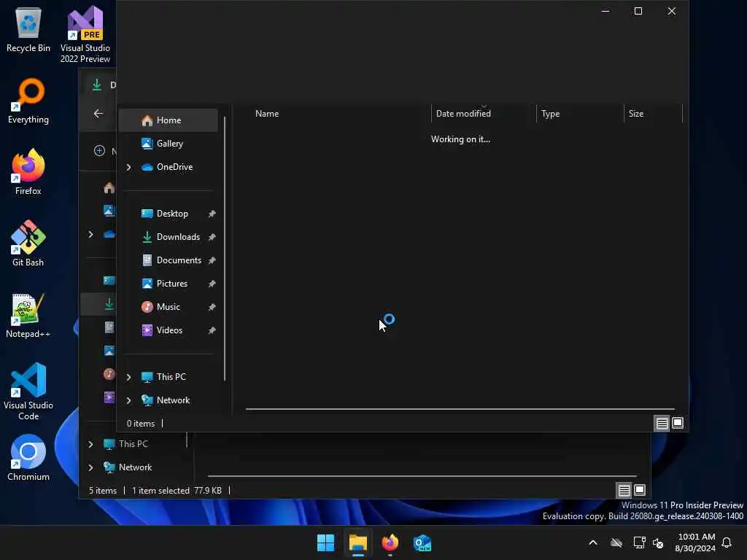This screenshot has height=560, width=747.
Task: Click OneDrive tray icon
Action: 616,542
